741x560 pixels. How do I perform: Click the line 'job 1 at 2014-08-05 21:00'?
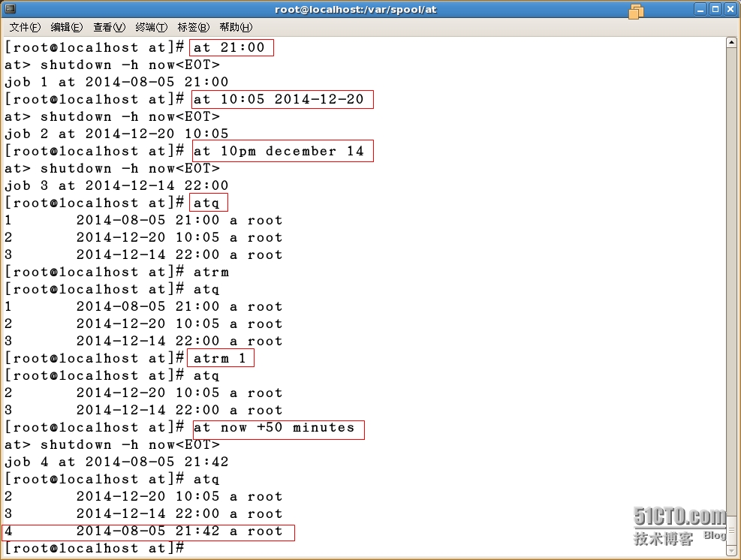coord(116,83)
